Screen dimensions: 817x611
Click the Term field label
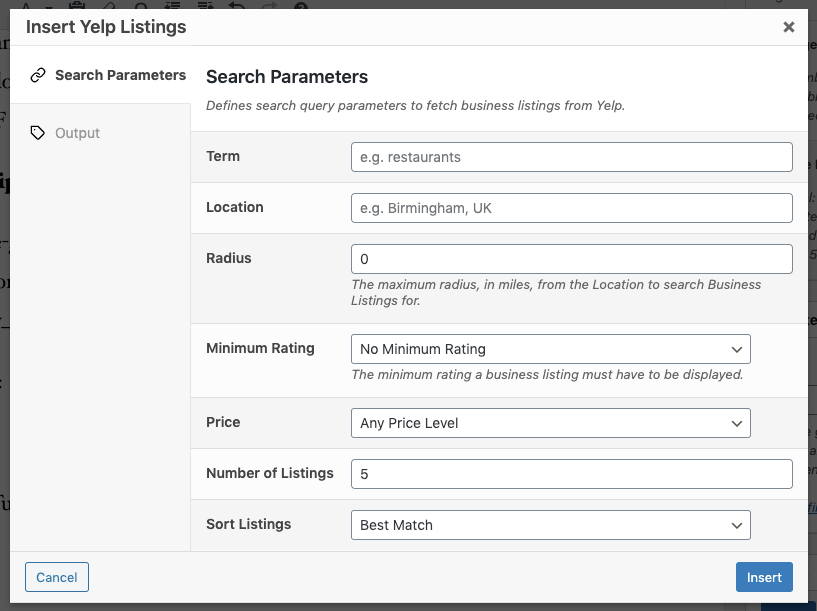223,156
